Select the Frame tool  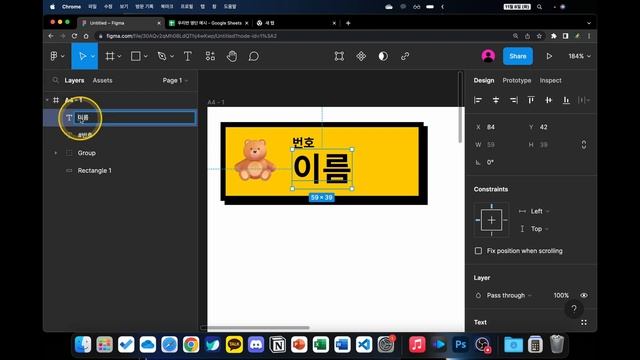[x=109, y=56]
